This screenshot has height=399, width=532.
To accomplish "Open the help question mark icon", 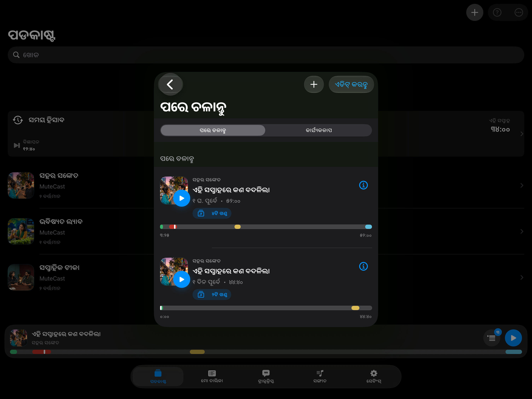I will point(497,13).
